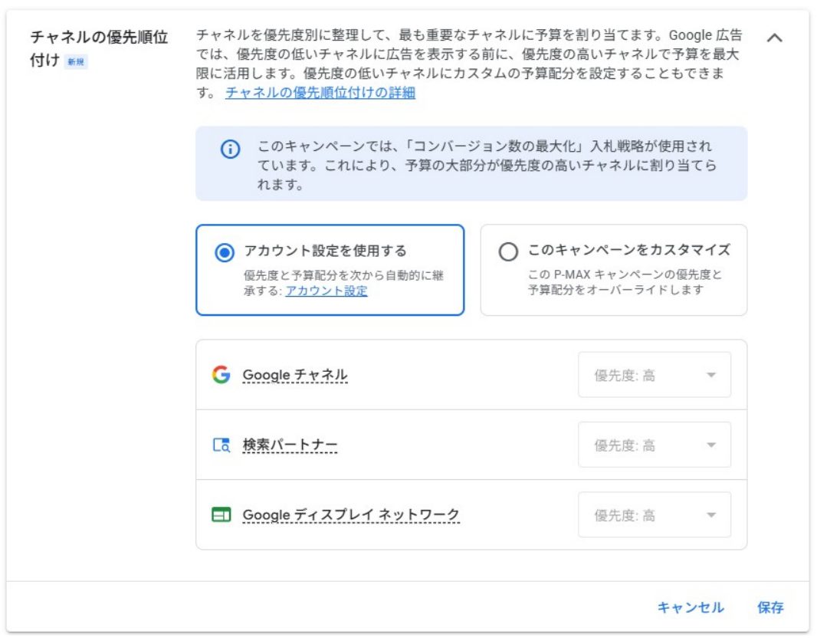Image resolution: width=817 pixels, height=644 pixels.
Task: Select このキャンペーンをカスタマイズ radio button
Action: 508,251
